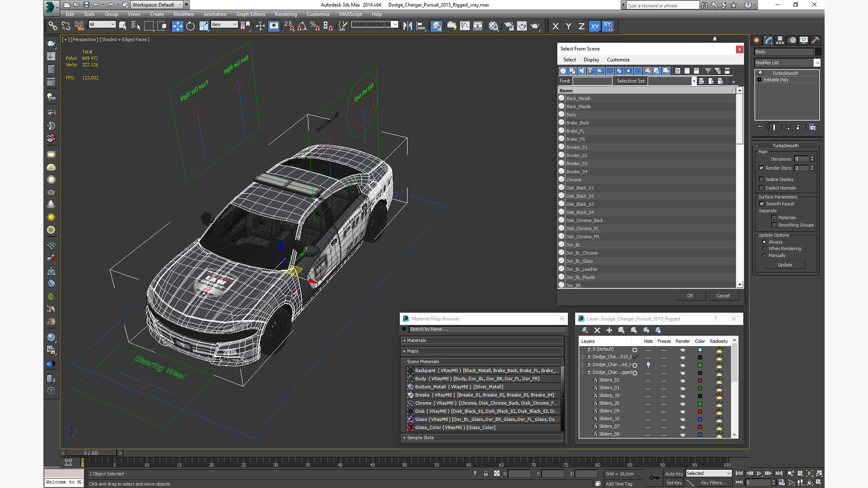Open the Selection Set dropdown in dialog
The height and width of the screenshot is (488, 868).
coord(693,81)
